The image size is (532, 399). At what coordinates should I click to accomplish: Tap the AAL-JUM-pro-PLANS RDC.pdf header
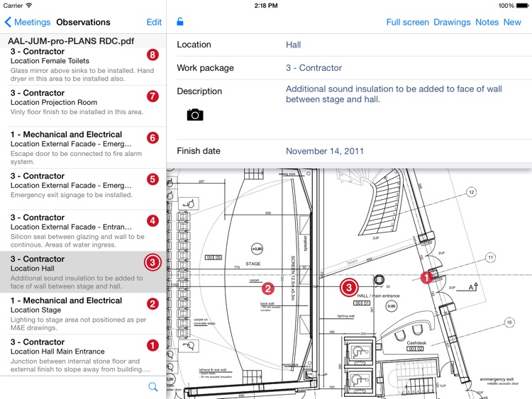click(x=71, y=41)
